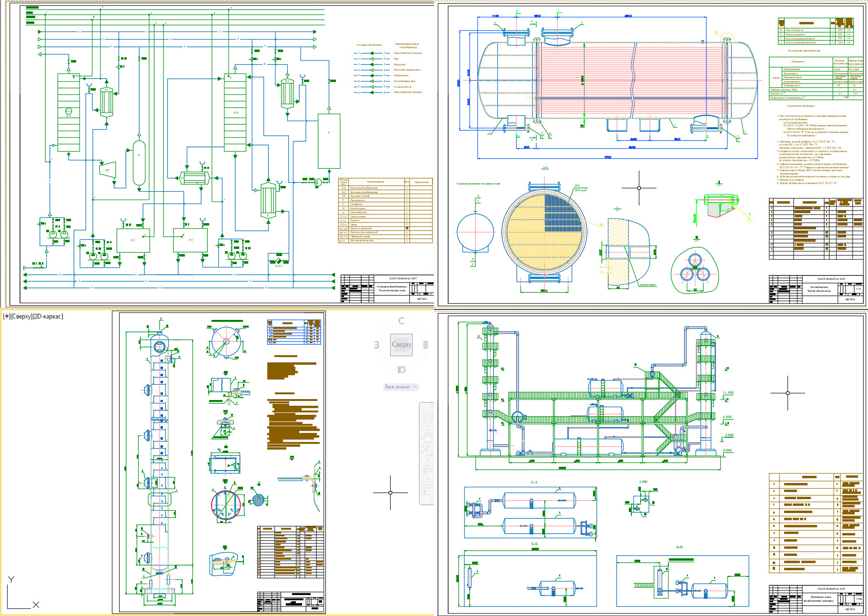Screen dimensions: 868x616
Task: Click the 6.500 elevation mark
Action: 727,417
